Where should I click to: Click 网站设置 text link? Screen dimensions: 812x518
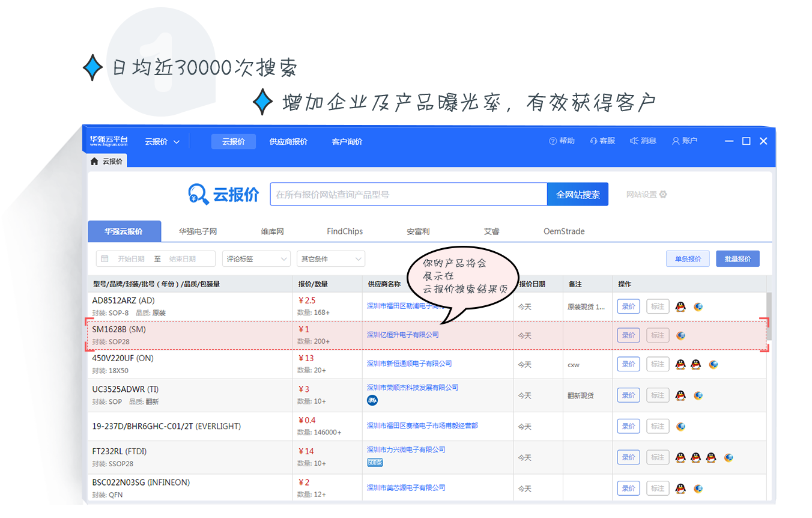[x=641, y=195]
